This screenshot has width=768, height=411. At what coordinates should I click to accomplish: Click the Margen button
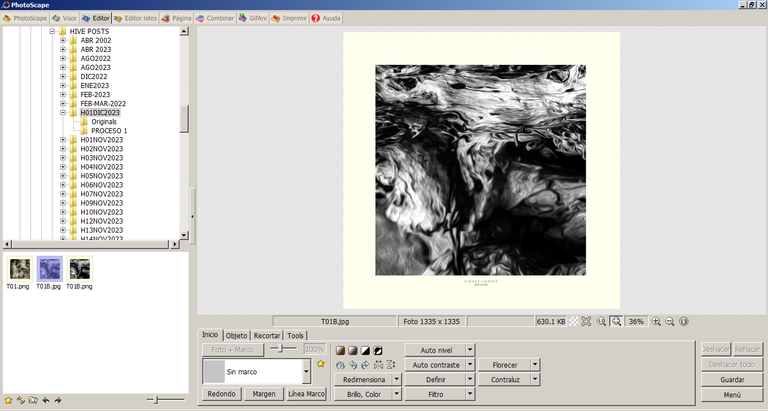coord(264,394)
